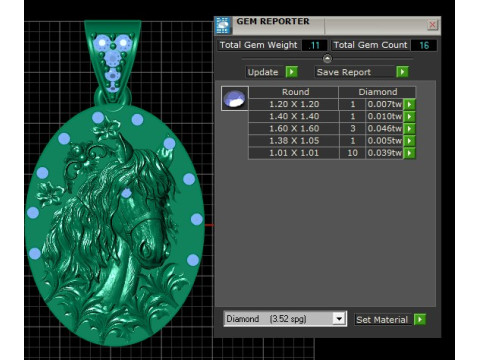Select the 1.38 X 1.05 size cell
Viewport: 480px width, 360px height.
[x=294, y=141]
